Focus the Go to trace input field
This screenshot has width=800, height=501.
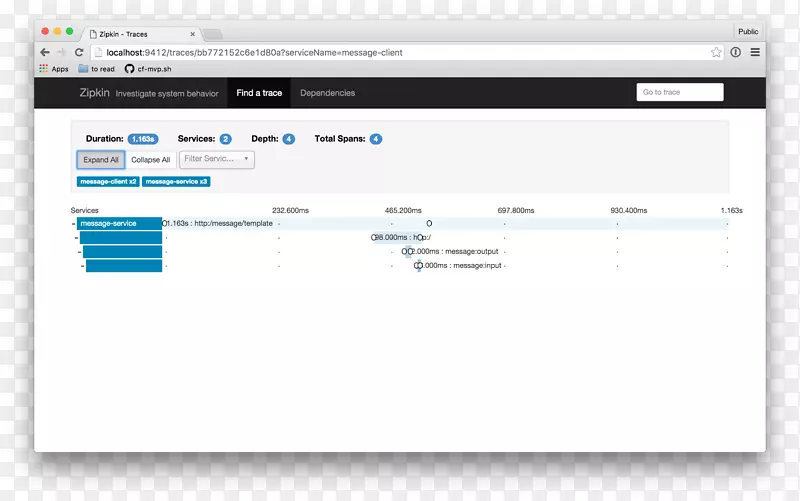coord(679,92)
